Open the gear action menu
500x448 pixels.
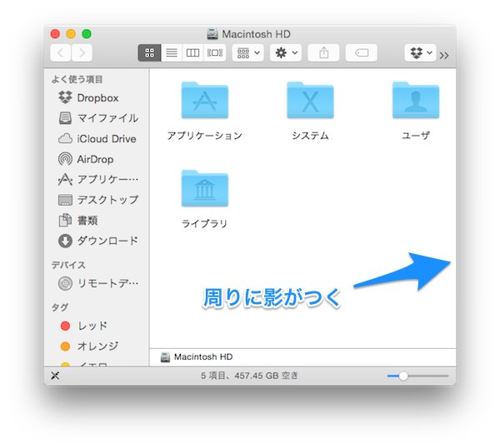pos(286,52)
